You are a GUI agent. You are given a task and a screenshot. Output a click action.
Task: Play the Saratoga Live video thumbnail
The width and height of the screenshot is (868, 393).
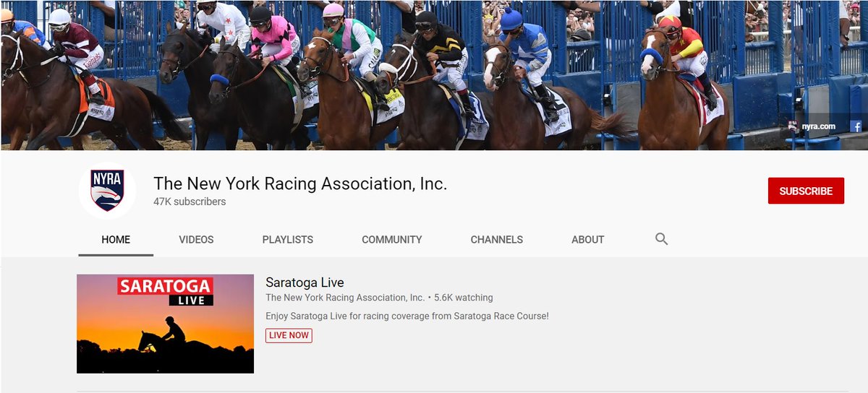(x=165, y=324)
